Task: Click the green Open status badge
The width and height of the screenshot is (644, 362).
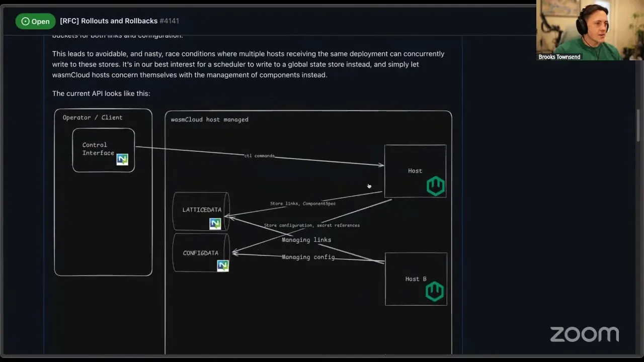Action: (x=35, y=21)
